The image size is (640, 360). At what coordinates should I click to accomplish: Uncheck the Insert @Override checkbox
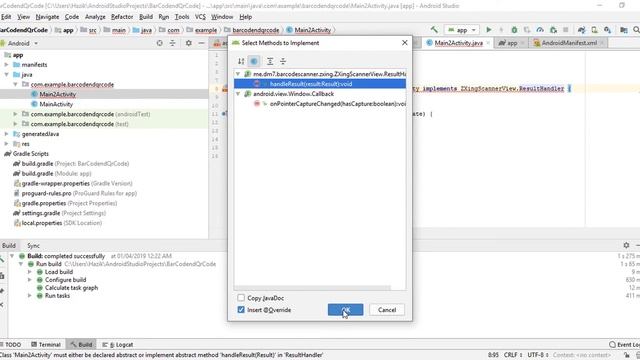pyautogui.click(x=241, y=310)
